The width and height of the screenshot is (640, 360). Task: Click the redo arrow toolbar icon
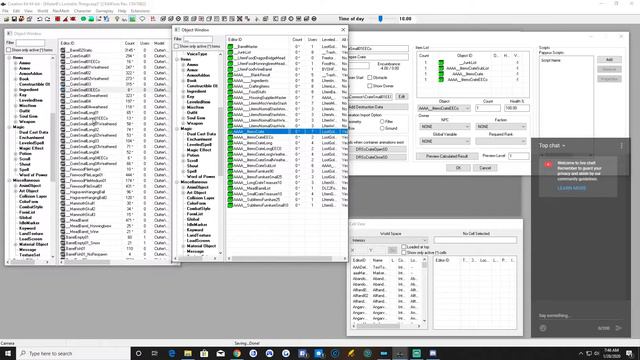[48, 19]
